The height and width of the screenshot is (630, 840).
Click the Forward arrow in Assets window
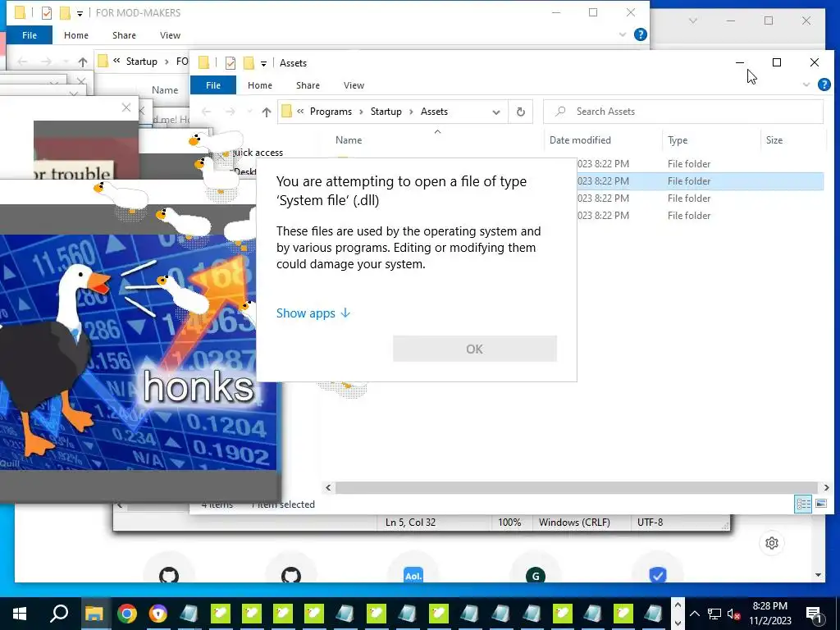point(230,112)
